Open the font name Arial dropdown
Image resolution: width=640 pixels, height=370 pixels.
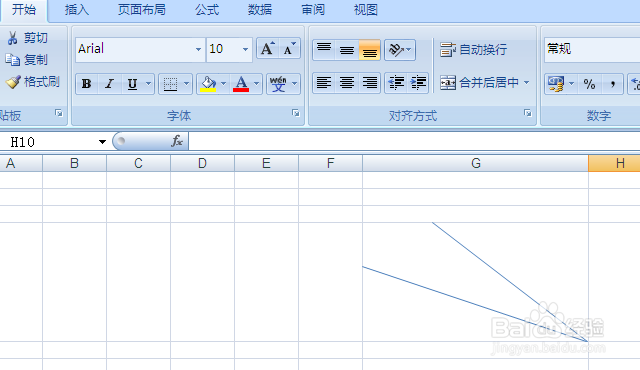pos(198,49)
